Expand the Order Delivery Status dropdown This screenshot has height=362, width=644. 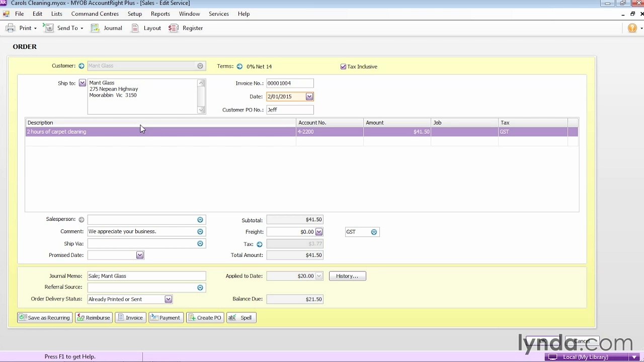(169, 299)
